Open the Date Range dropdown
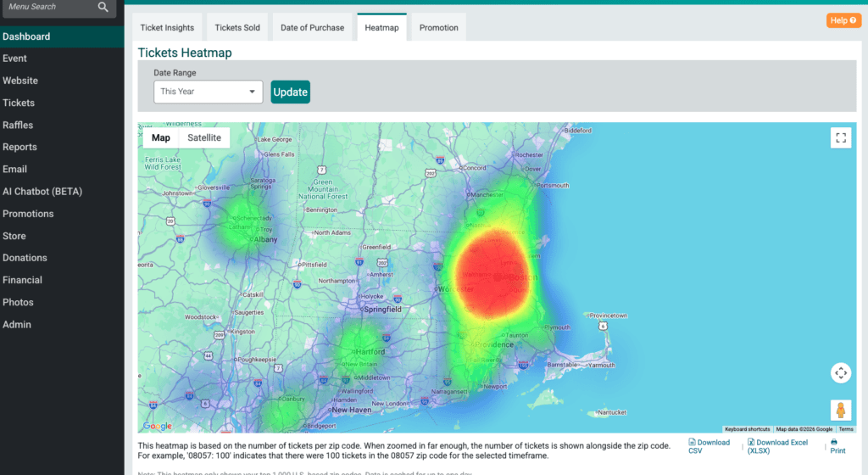This screenshot has height=475, width=868. pos(209,92)
